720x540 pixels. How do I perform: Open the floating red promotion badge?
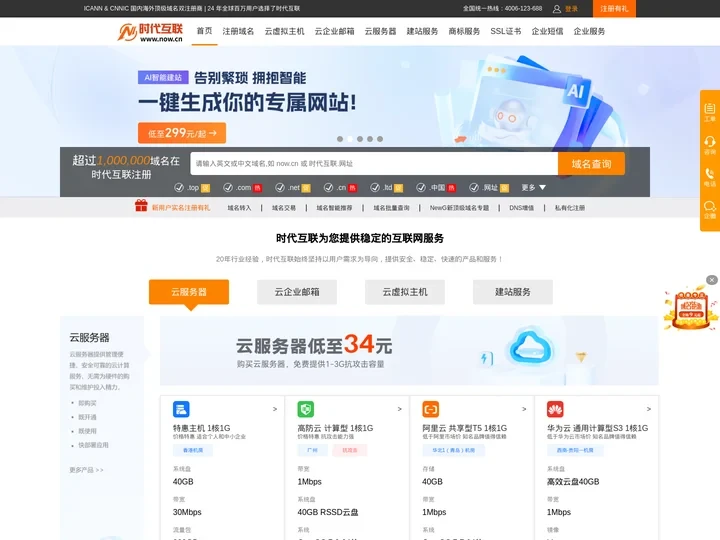[691, 308]
